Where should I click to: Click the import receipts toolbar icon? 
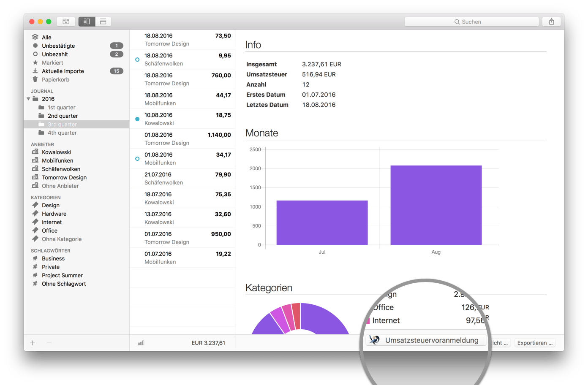pos(66,21)
